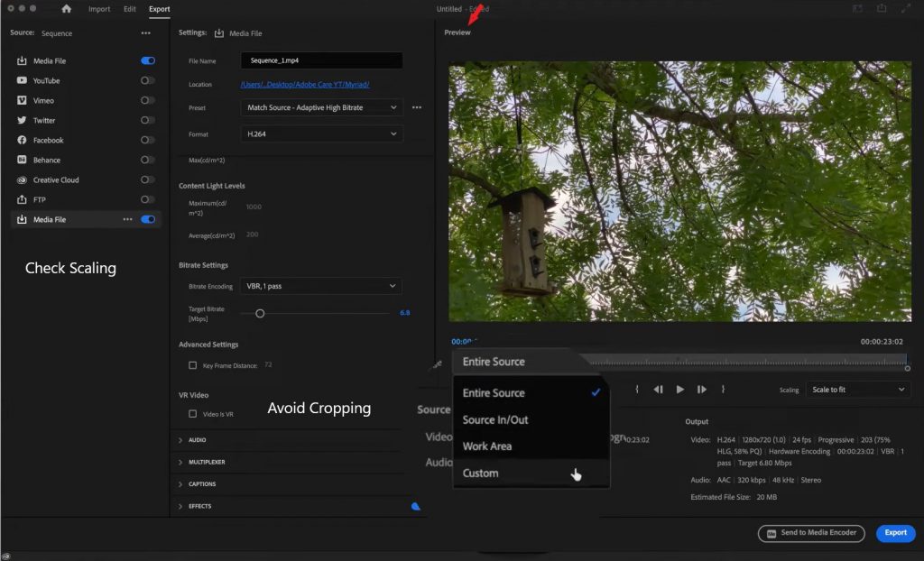
Task: Disable the top Media File toggle
Action: (x=148, y=60)
